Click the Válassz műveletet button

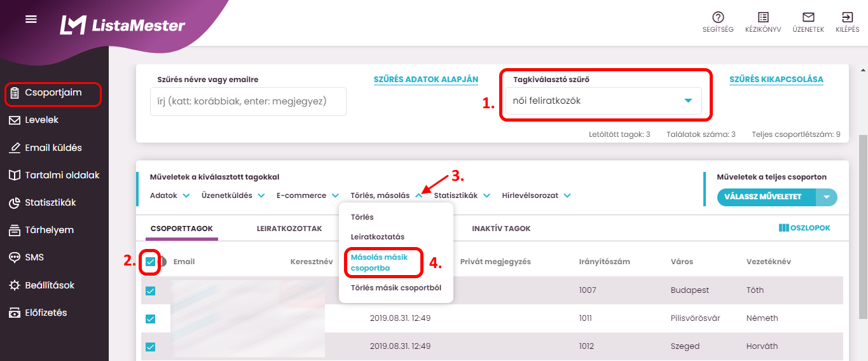[x=766, y=197]
